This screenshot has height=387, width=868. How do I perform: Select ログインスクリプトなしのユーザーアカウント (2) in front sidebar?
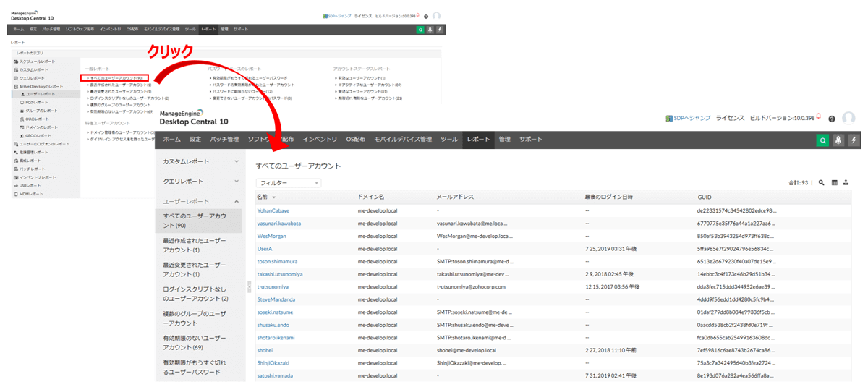click(195, 294)
